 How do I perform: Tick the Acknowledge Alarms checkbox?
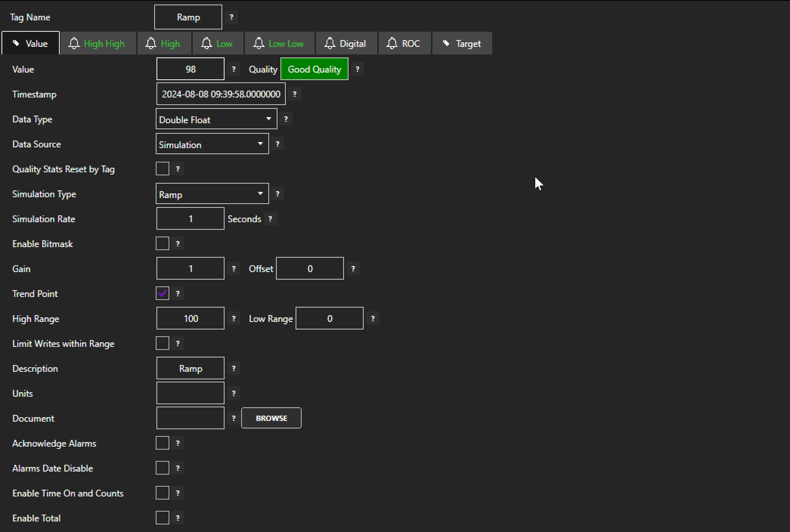(163, 443)
